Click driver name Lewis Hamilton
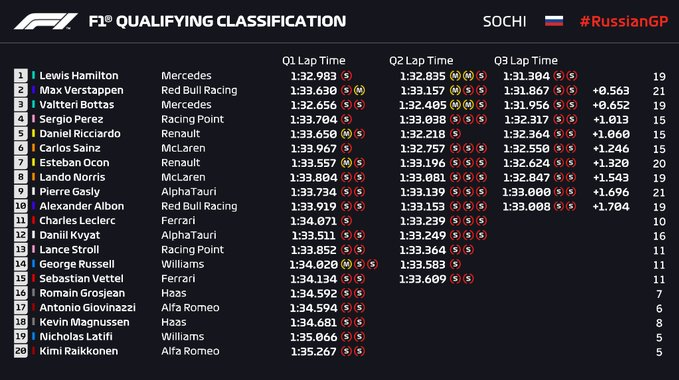Screen dimensions: 679x380 coord(79,76)
